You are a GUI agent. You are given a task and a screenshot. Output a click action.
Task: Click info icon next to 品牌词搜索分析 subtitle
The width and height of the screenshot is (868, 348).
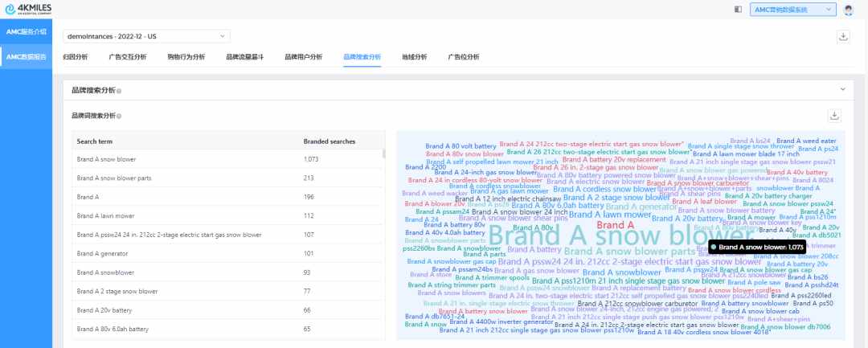pyautogui.click(x=119, y=117)
